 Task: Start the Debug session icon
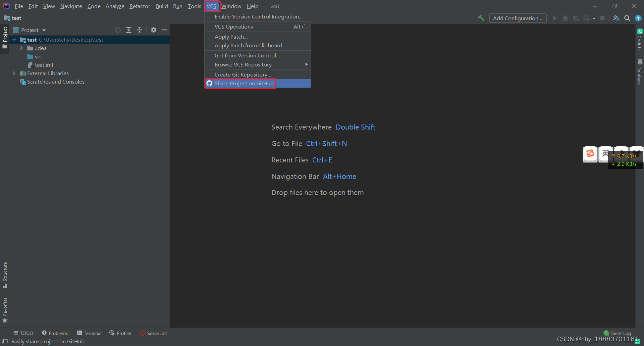pyautogui.click(x=565, y=18)
